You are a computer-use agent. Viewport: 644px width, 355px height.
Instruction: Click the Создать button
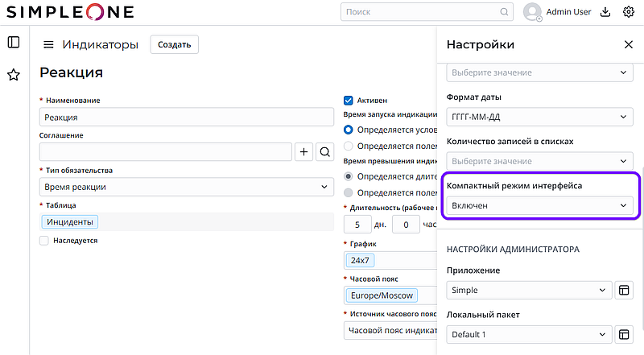tap(174, 45)
